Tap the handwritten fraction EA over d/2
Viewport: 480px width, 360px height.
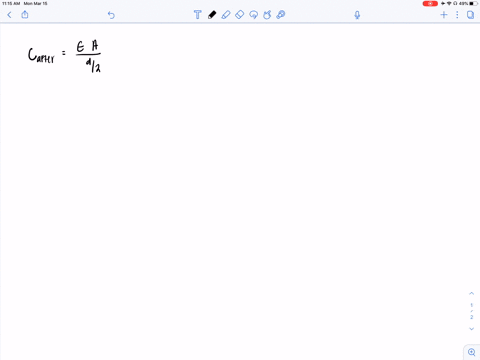88,56
